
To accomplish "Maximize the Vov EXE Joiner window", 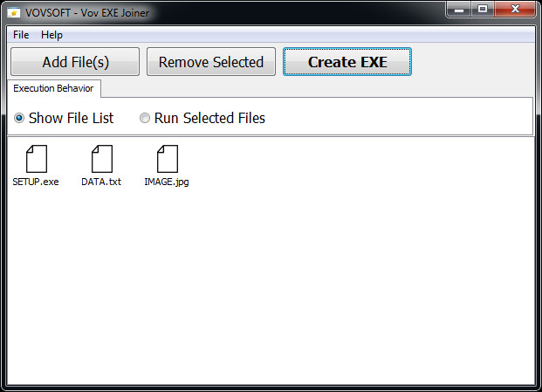I will point(483,10).
